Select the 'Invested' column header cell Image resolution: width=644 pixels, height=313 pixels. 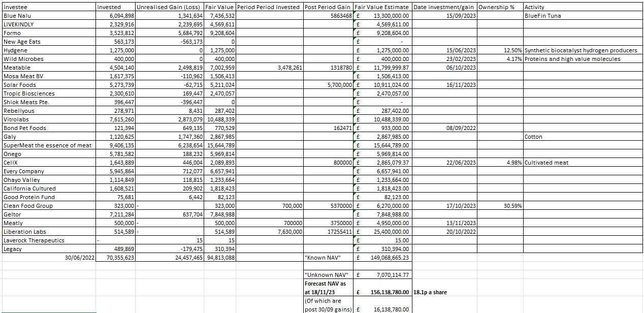point(115,7)
